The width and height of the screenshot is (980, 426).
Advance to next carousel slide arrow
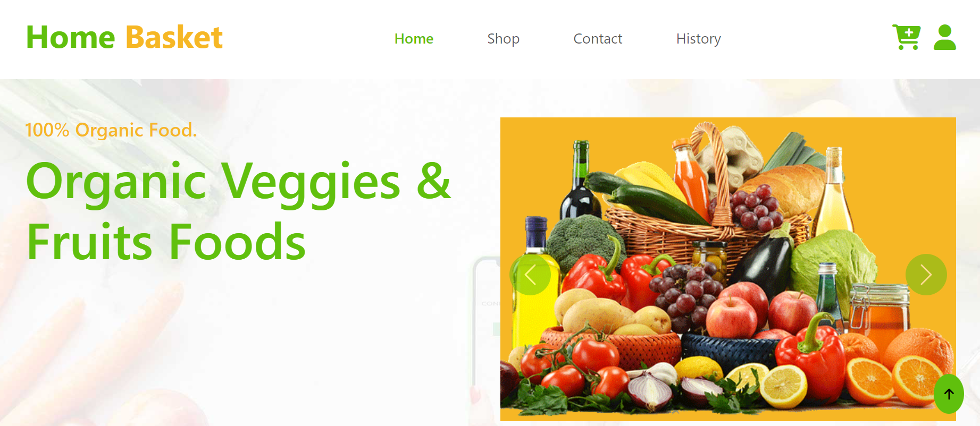pos(926,275)
